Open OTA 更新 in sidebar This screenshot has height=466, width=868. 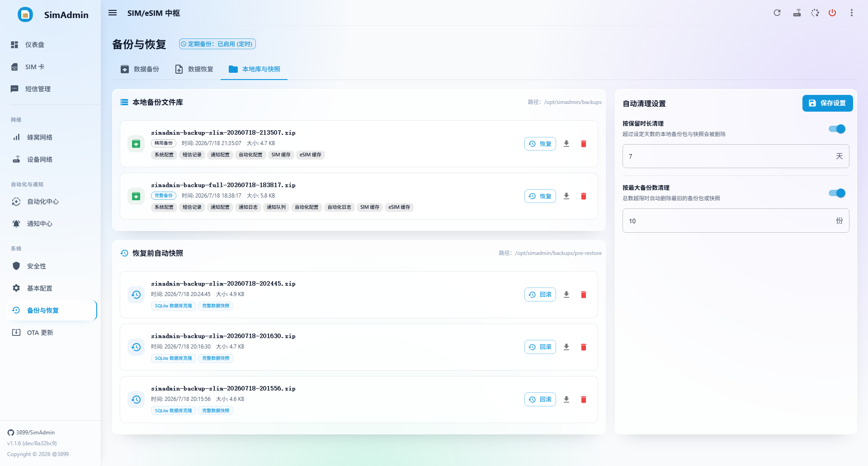pyautogui.click(x=50, y=333)
